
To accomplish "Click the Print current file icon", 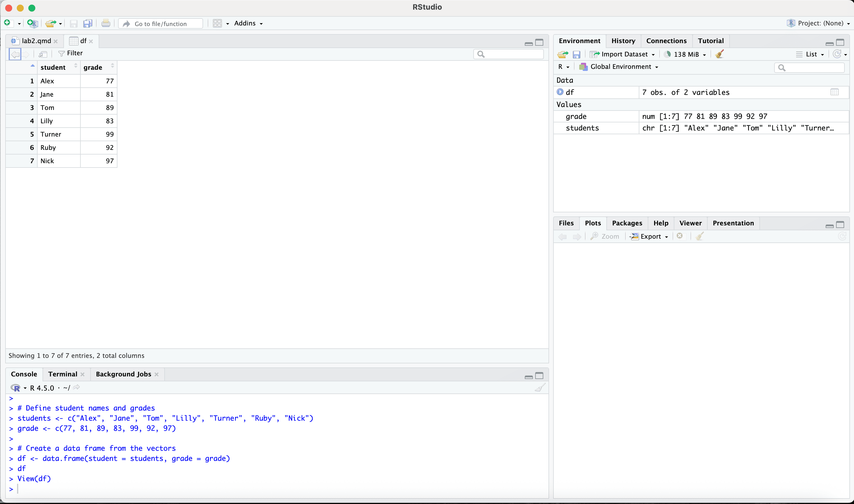I will pos(106,23).
